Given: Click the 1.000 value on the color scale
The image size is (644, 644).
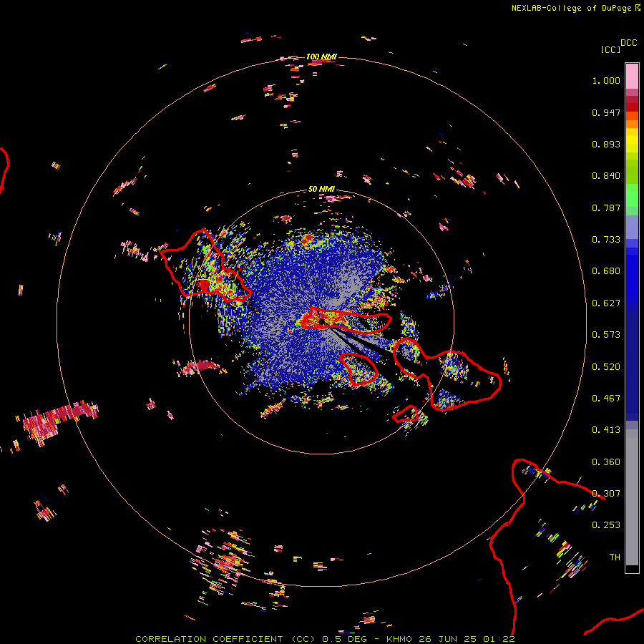Looking at the screenshot, I should click(606, 80).
